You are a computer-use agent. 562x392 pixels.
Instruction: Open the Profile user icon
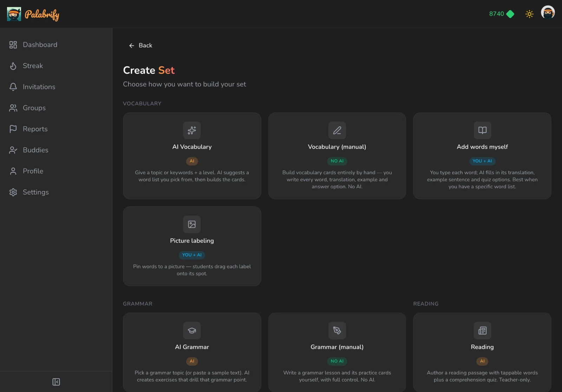(x=13, y=171)
